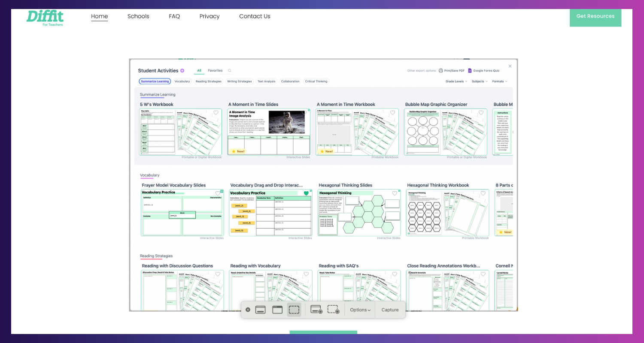Open the screenshot Options menu
This screenshot has height=343, width=644.
[360, 310]
